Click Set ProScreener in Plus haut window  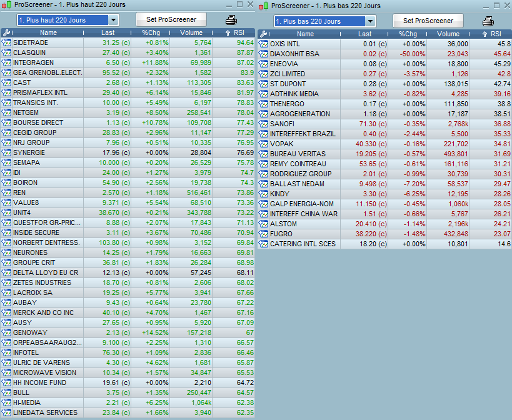(x=171, y=19)
